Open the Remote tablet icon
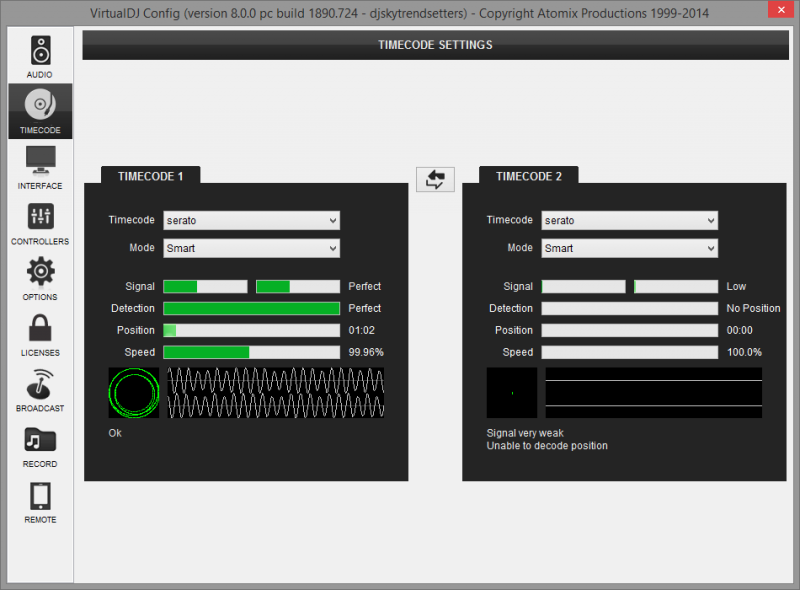Image resolution: width=800 pixels, height=590 pixels. click(x=40, y=496)
